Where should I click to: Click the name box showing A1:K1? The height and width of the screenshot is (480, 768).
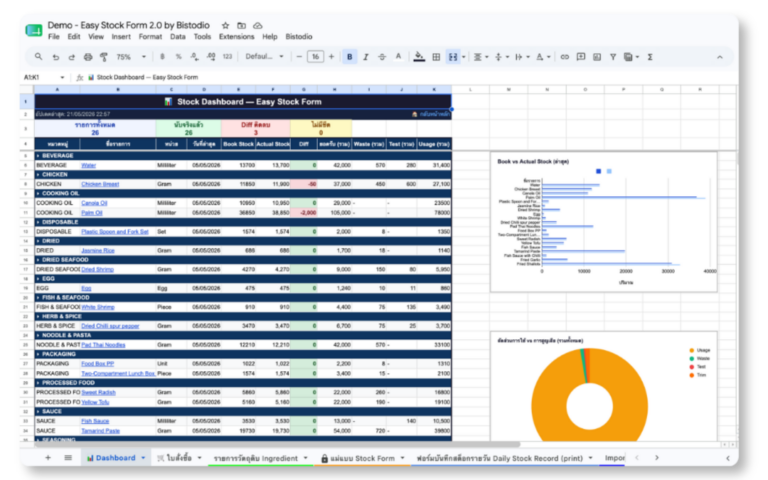(44, 77)
